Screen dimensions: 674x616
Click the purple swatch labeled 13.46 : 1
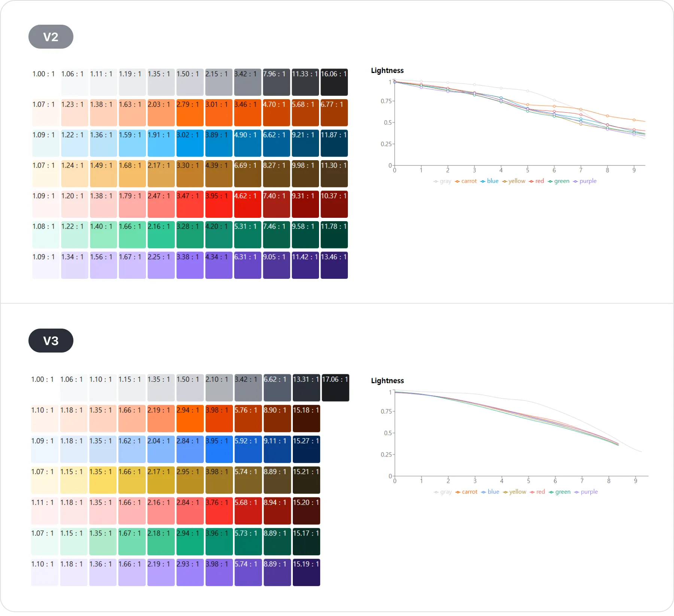[x=334, y=265]
